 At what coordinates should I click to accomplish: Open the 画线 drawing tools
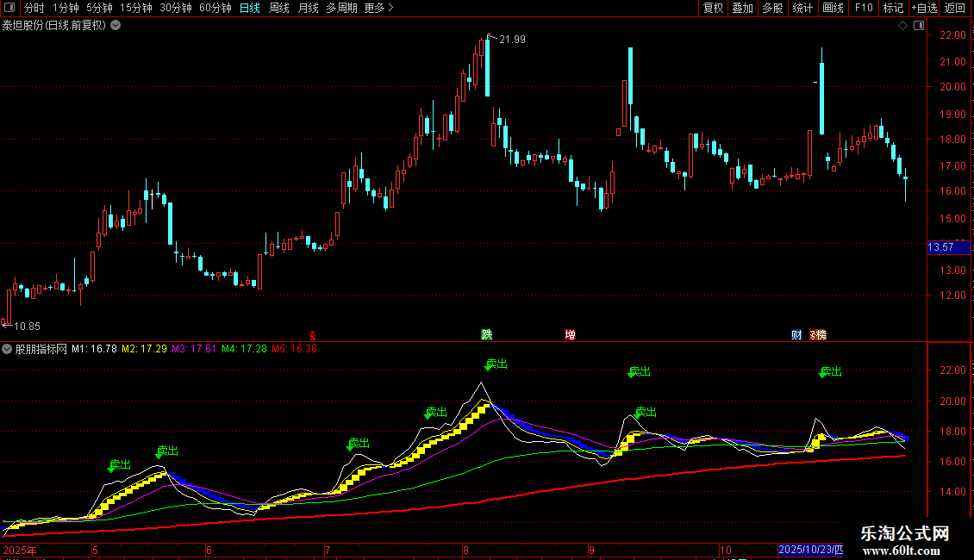pyautogui.click(x=833, y=8)
